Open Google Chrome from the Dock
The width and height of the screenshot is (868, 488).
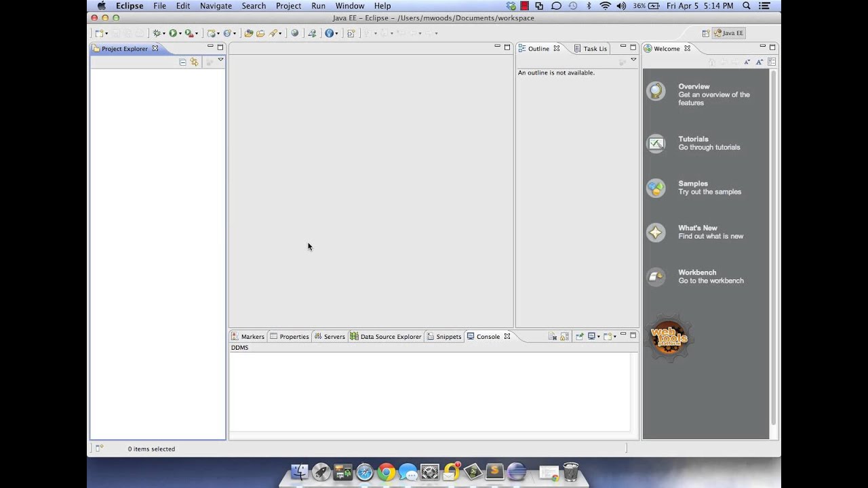point(387,472)
